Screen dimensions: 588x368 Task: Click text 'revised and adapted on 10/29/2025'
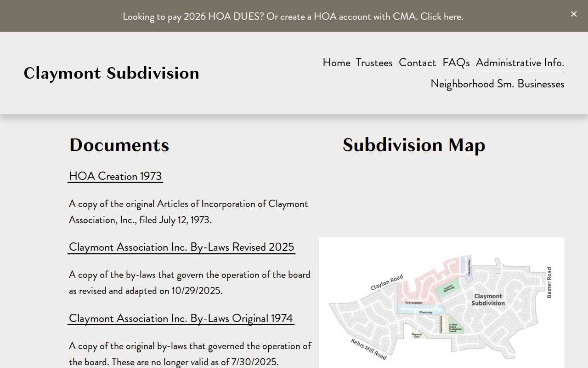150,291
